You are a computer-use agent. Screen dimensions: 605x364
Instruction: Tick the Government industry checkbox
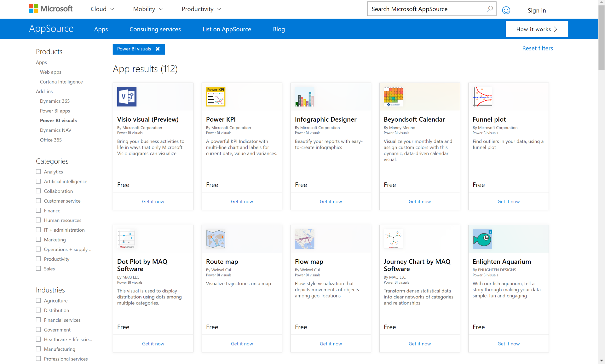coord(38,330)
